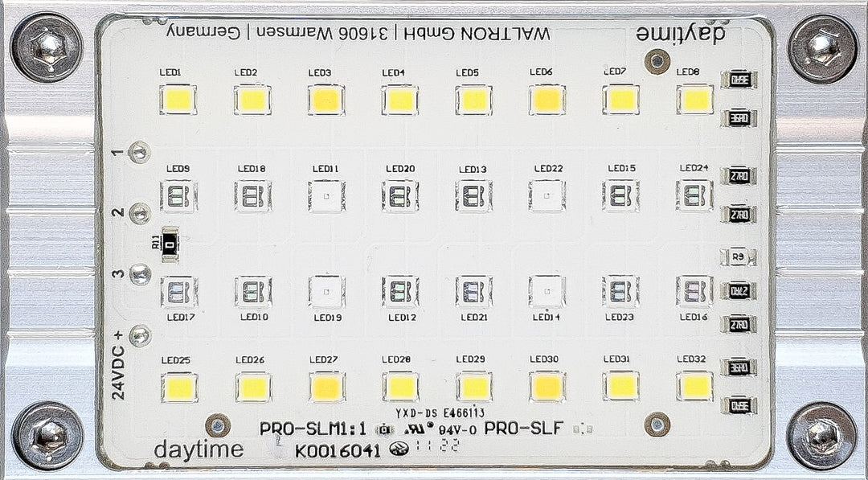Image resolution: width=868 pixels, height=480 pixels.
Task: Select the LED3 label text
Action: [320, 72]
